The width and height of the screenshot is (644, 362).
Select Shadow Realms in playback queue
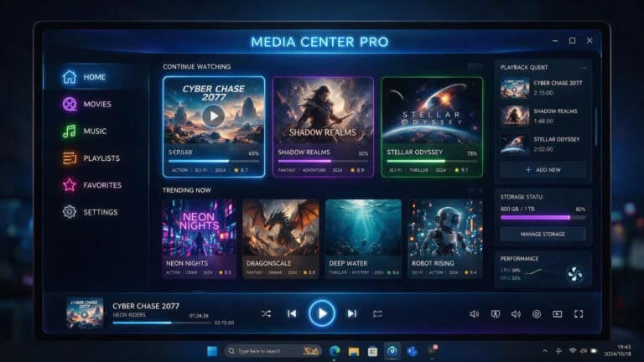(543, 116)
